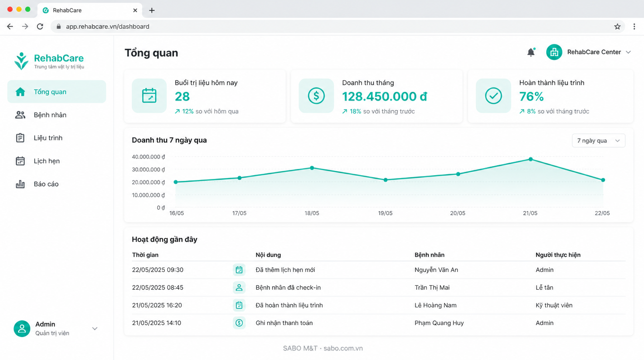Image resolution: width=644 pixels, height=360 pixels.
Task: Click the 20/05 data point on the chart
Action: (458, 174)
